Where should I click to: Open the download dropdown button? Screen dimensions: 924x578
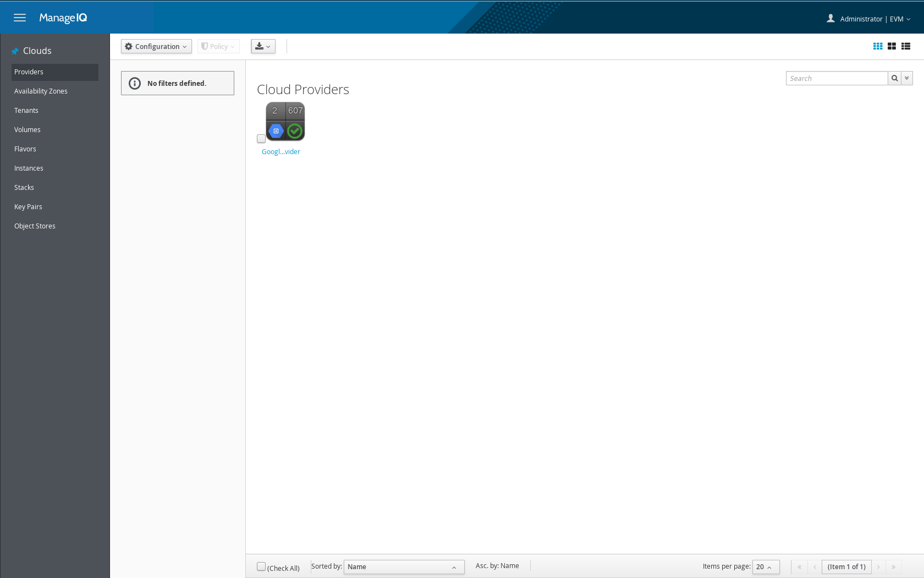point(263,46)
